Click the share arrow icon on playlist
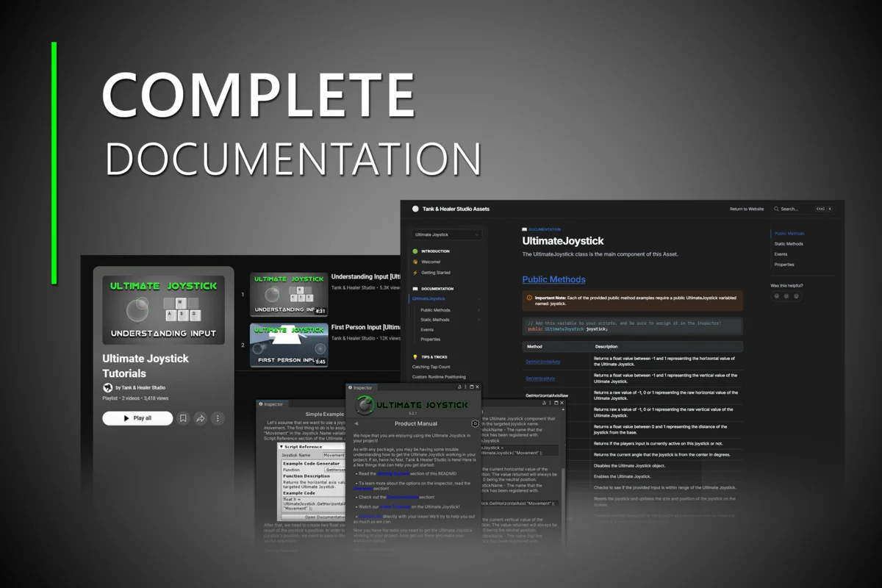Image resolution: width=882 pixels, height=588 pixels. tap(200, 418)
